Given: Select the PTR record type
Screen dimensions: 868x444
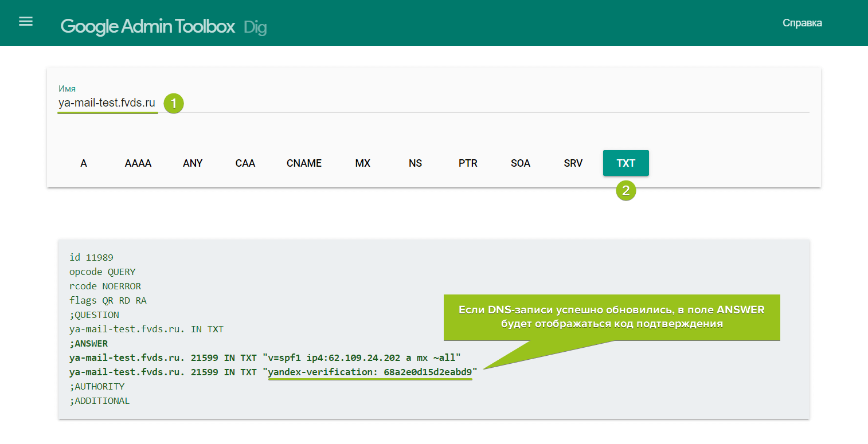Looking at the screenshot, I should pos(468,163).
